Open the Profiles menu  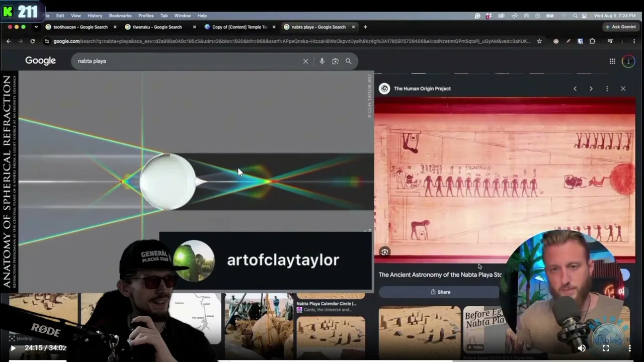point(146,16)
